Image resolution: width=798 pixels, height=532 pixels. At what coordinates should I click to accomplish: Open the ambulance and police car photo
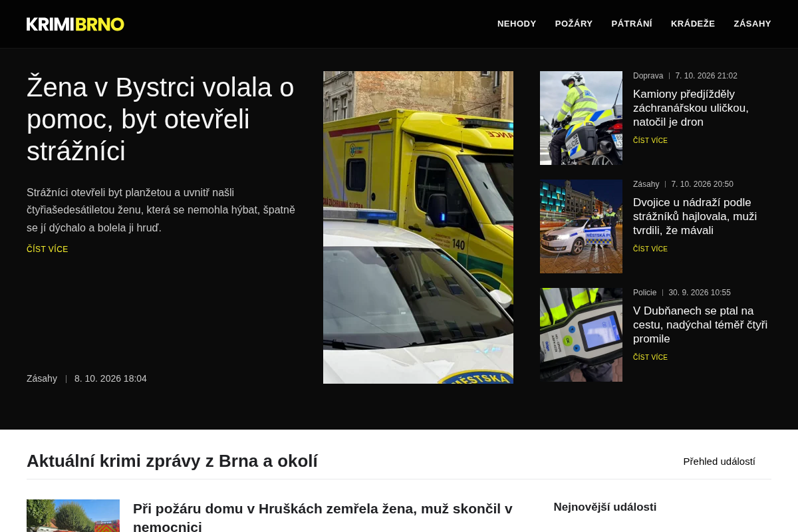pos(418,227)
